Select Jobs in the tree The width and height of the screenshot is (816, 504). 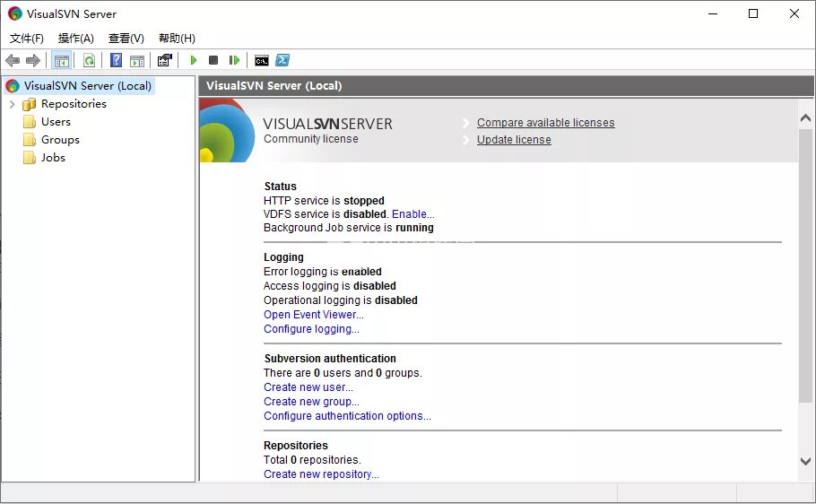click(x=53, y=158)
